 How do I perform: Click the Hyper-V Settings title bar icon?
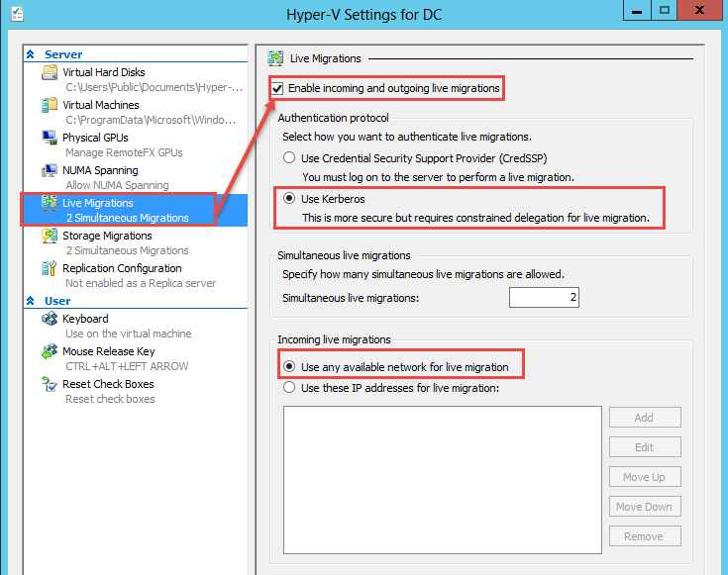click(x=17, y=14)
